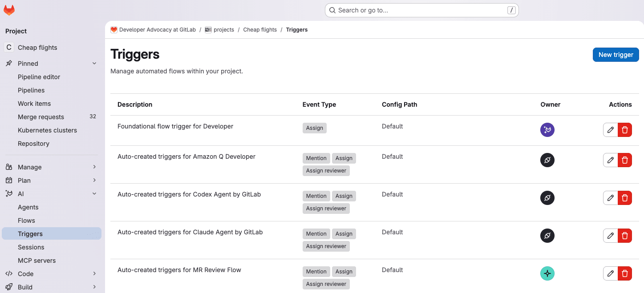This screenshot has width=644, height=293.
Task: Click the Manage section icon
Action: click(x=9, y=167)
